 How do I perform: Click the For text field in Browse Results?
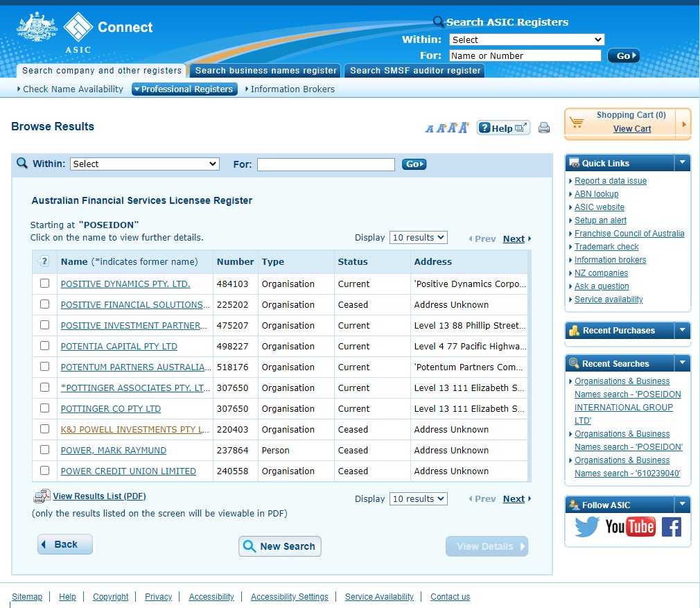pyautogui.click(x=326, y=164)
